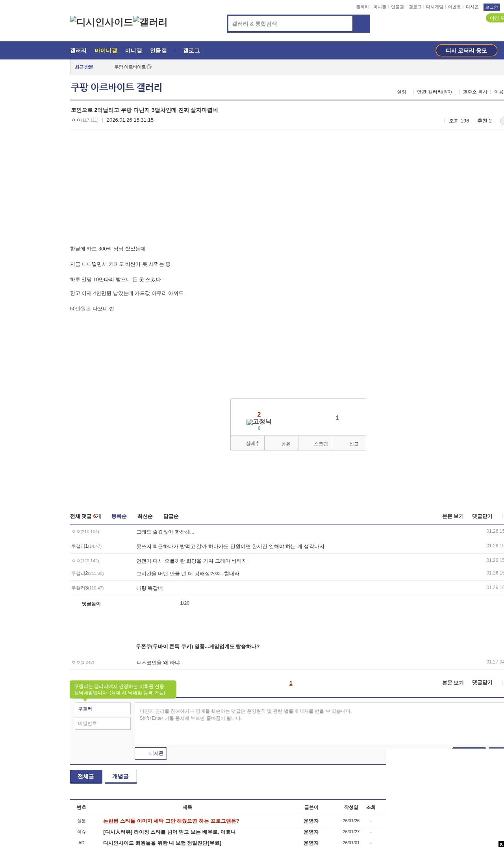Click the 디시 로터리 응모 button
Viewport: 504px width, 847px height.
pyautogui.click(x=466, y=50)
